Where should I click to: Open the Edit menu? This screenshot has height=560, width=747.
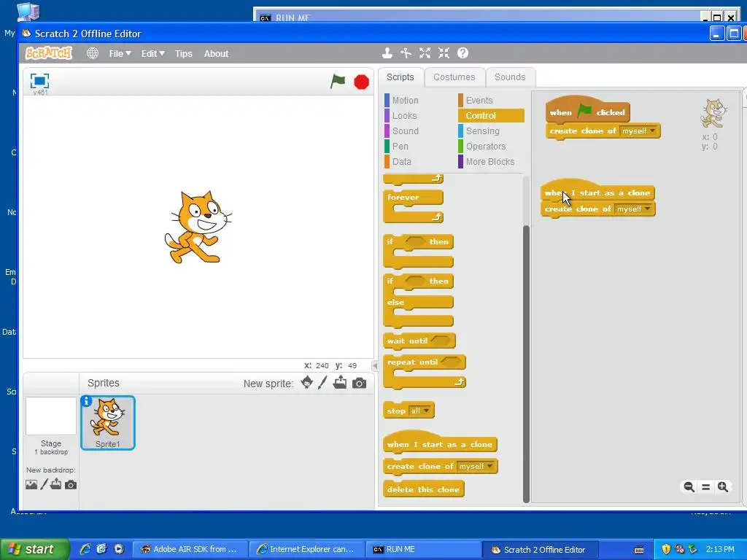[x=152, y=54]
